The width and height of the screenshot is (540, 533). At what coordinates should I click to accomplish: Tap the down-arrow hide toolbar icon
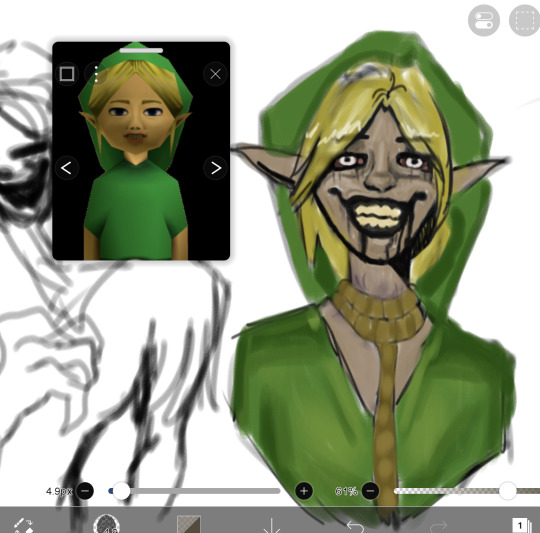pos(272,525)
